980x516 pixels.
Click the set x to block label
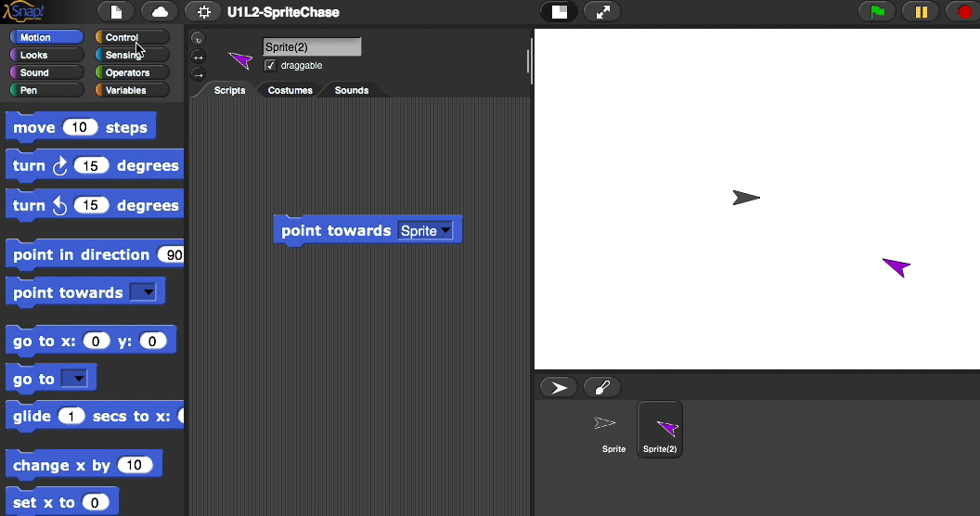click(44, 502)
